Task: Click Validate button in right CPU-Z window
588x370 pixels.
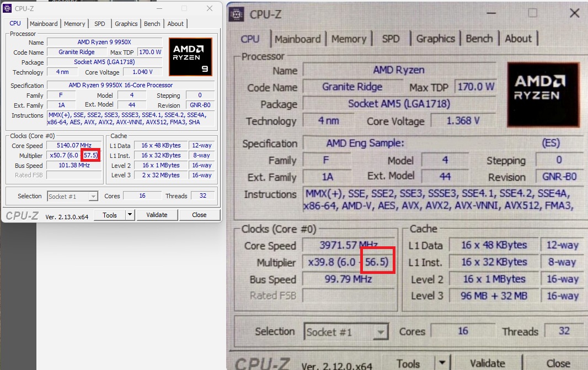Action: click(488, 363)
